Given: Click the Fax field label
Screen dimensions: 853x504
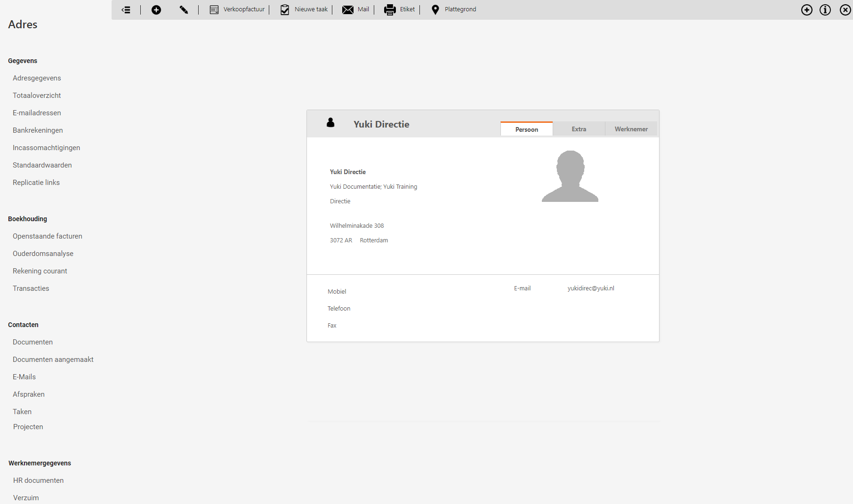Looking at the screenshot, I should coord(332,326).
